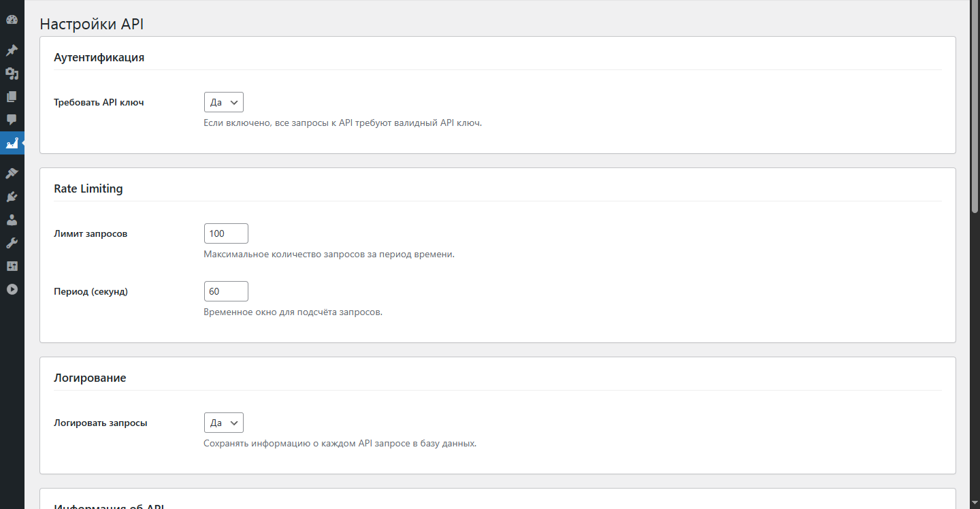
Task: Click the Период (секунд) input field
Action: (226, 291)
